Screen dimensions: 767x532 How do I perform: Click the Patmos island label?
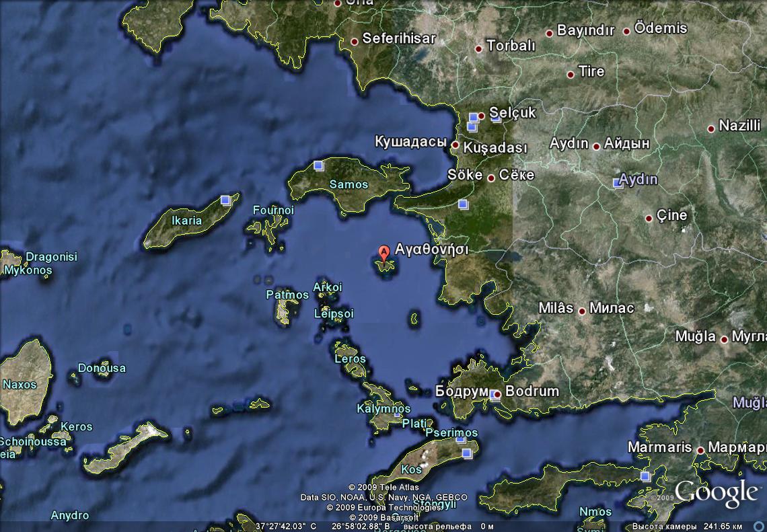(x=287, y=295)
